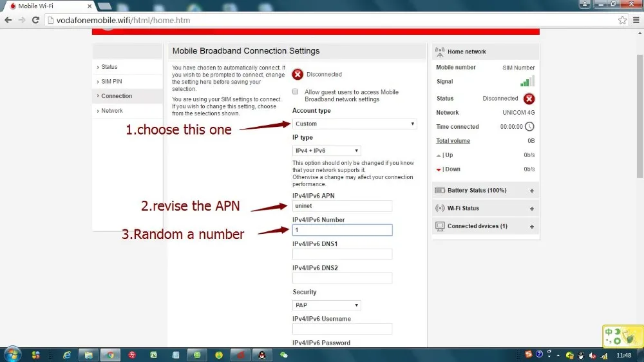Click the Disconnected red X status icon
This screenshot has width=644, height=362.
(x=298, y=74)
